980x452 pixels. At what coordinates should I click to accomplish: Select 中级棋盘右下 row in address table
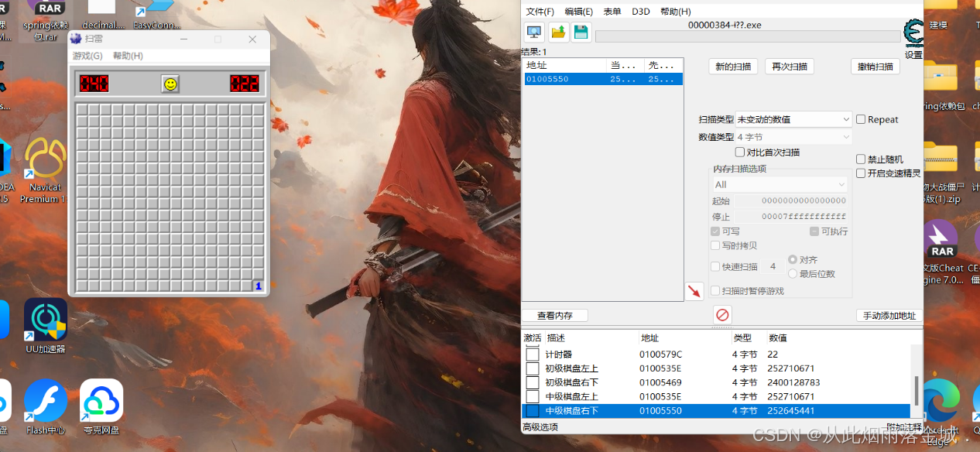(x=716, y=411)
